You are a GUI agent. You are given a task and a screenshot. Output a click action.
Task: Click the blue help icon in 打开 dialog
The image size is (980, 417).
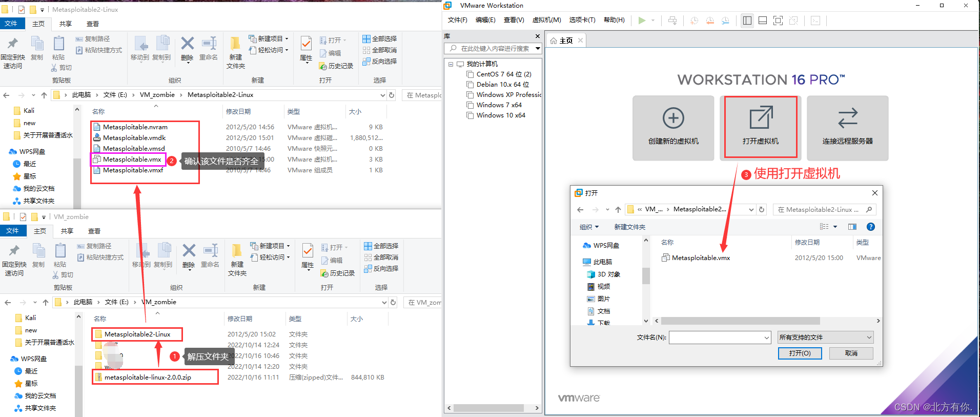pyautogui.click(x=871, y=227)
